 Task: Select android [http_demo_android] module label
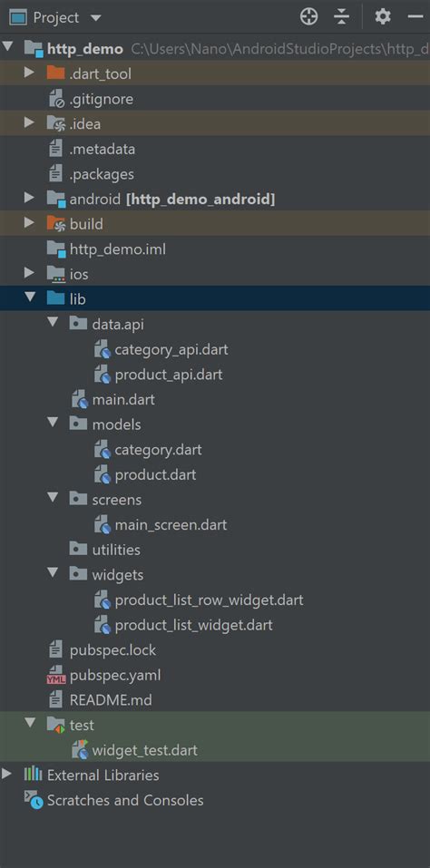click(x=172, y=199)
